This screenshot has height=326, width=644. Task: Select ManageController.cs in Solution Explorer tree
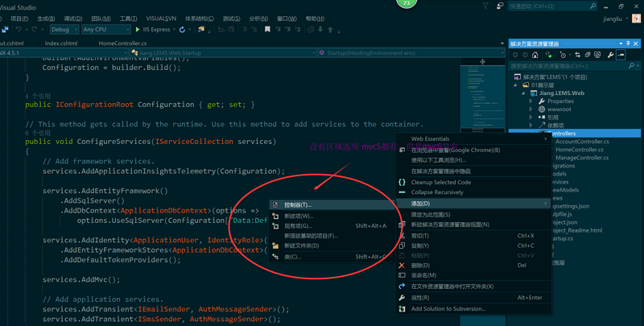(582, 158)
